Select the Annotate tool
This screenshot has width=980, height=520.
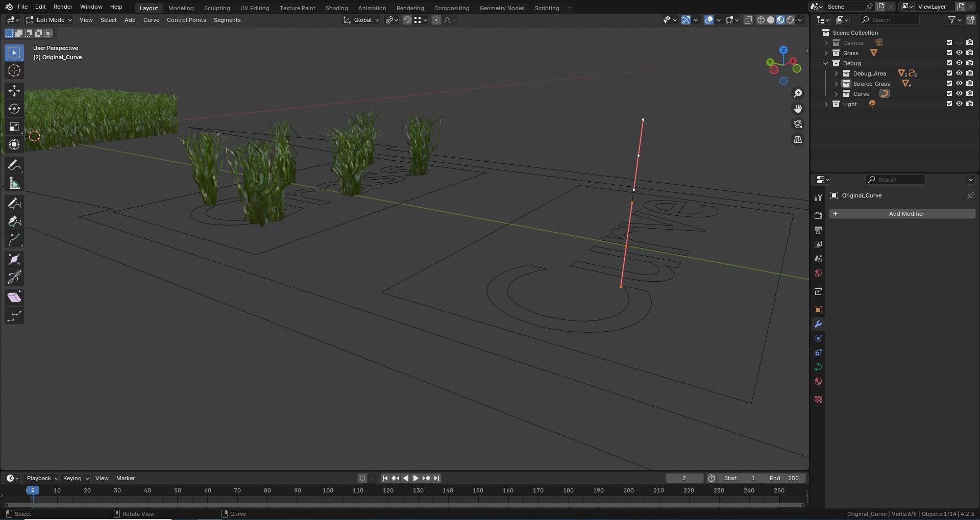(14, 164)
